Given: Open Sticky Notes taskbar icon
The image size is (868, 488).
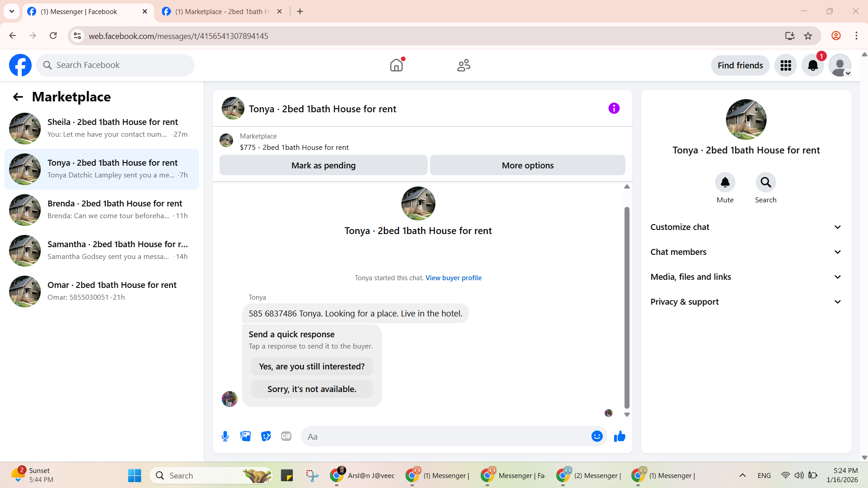Looking at the screenshot, I should [x=287, y=476].
